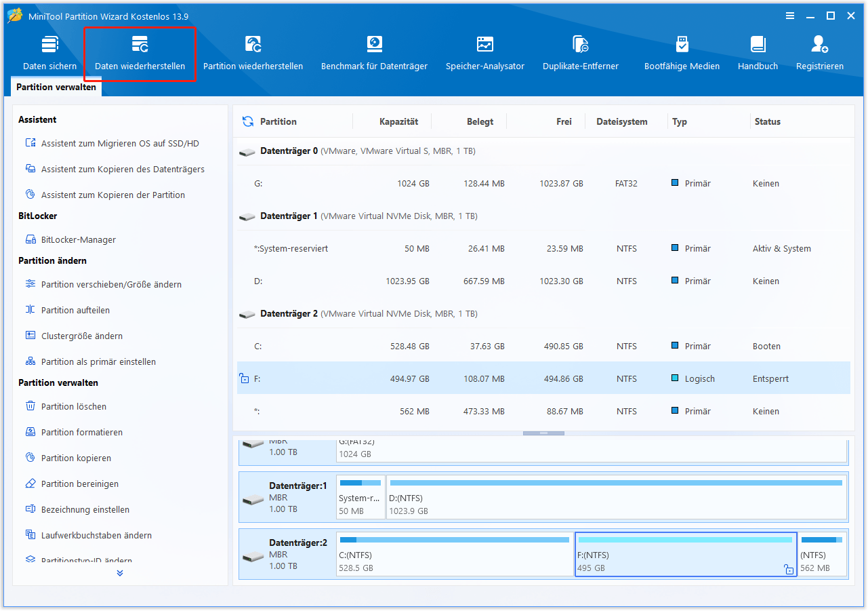This screenshot has height=611, width=868.
Task: Open Bootfähige Medien creator
Action: pos(682,54)
